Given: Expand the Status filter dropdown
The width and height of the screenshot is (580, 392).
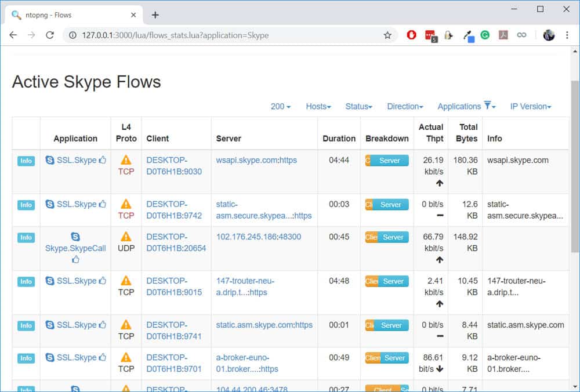Looking at the screenshot, I should 358,107.
